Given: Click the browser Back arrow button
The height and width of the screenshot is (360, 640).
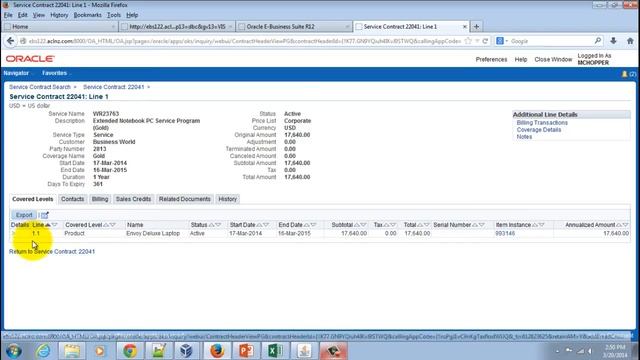Looking at the screenshot, I should tap(11, 41).
